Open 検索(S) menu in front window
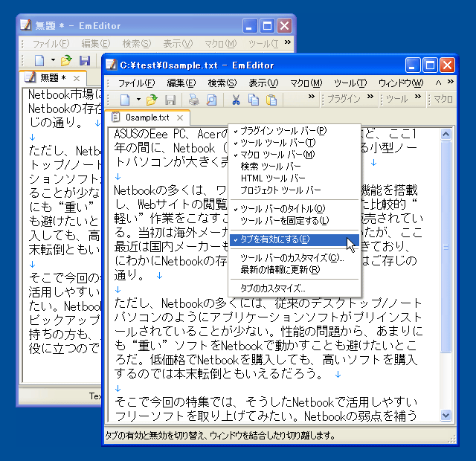The image size is (476, 461). coord(222,83)
